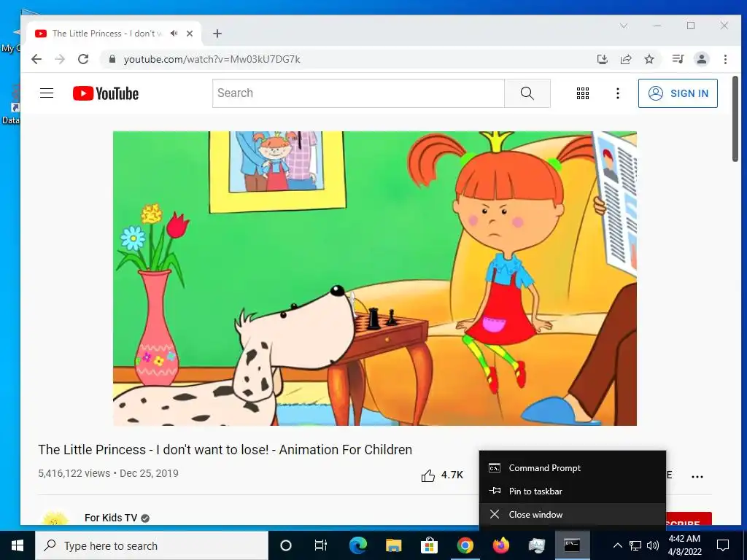Open YouTube settings three-dot menu
Viewport: 747px width, 560px height.
[618, 93]
